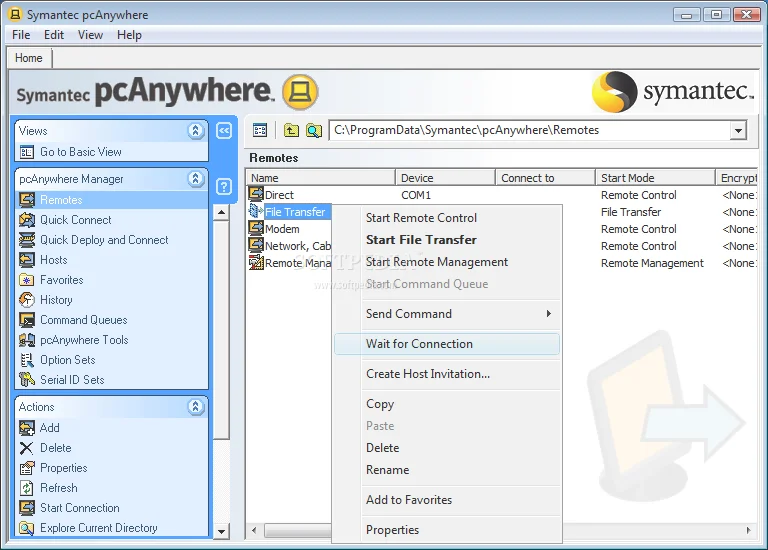Switch to the Home tab
Image resolution: width=768 pixels, height=550 pixels.
tap(28, 58)
